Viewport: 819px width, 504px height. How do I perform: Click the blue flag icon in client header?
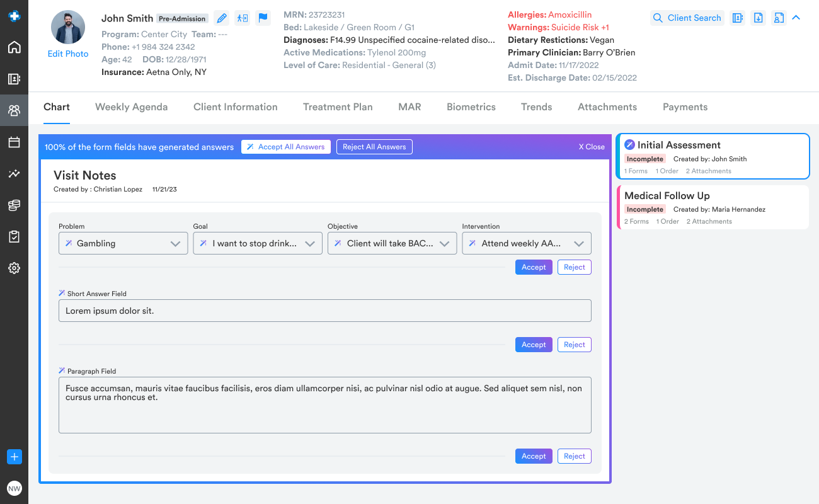263,18
